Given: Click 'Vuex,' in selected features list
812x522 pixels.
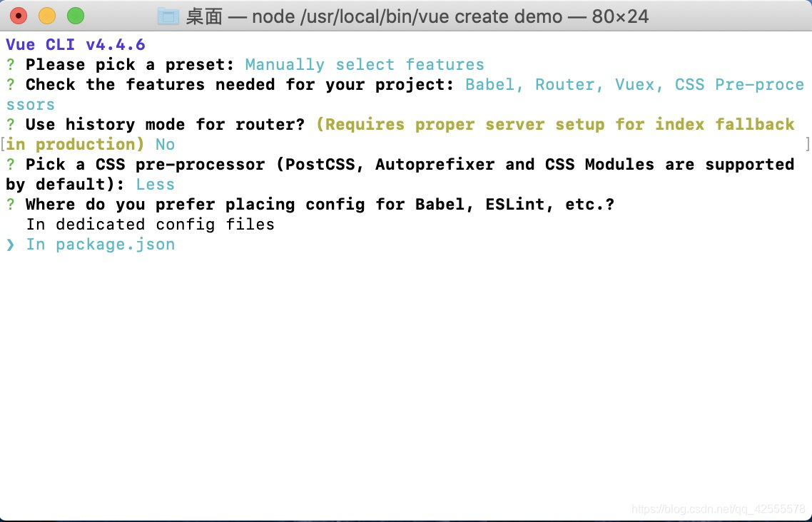Looking at the screenshot, I should click(639, 84).
